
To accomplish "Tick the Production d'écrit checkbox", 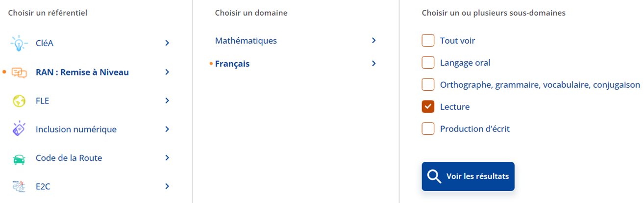I will coord(428,129).
